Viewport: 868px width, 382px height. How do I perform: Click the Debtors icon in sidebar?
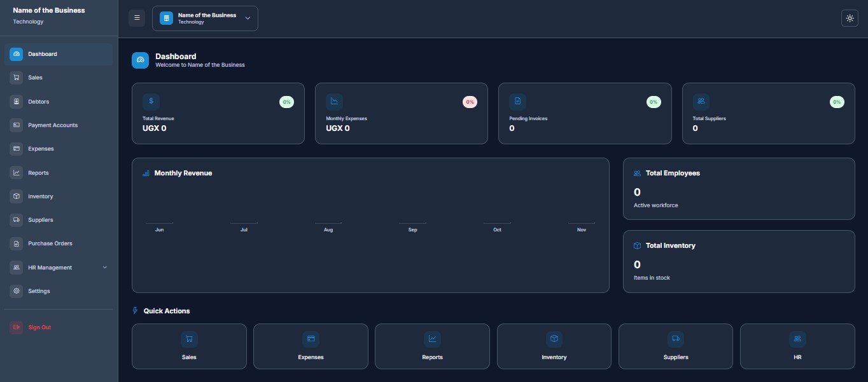click(16, 102)
